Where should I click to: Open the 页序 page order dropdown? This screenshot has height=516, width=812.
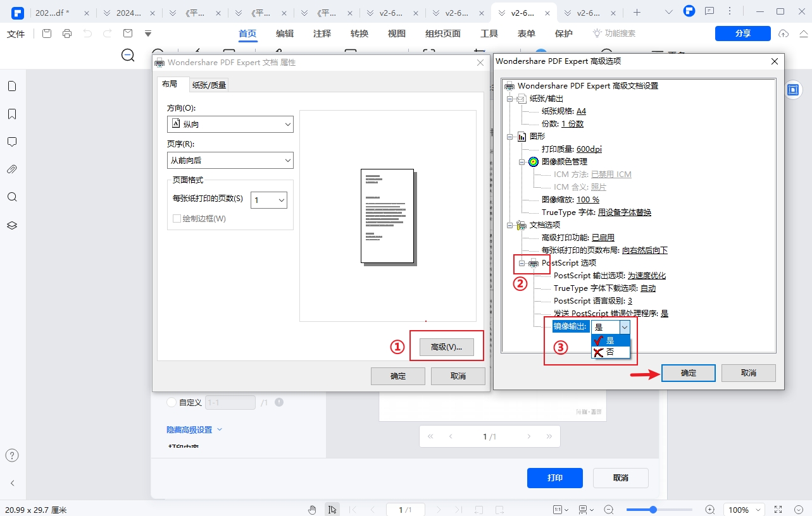coord(230,161)
